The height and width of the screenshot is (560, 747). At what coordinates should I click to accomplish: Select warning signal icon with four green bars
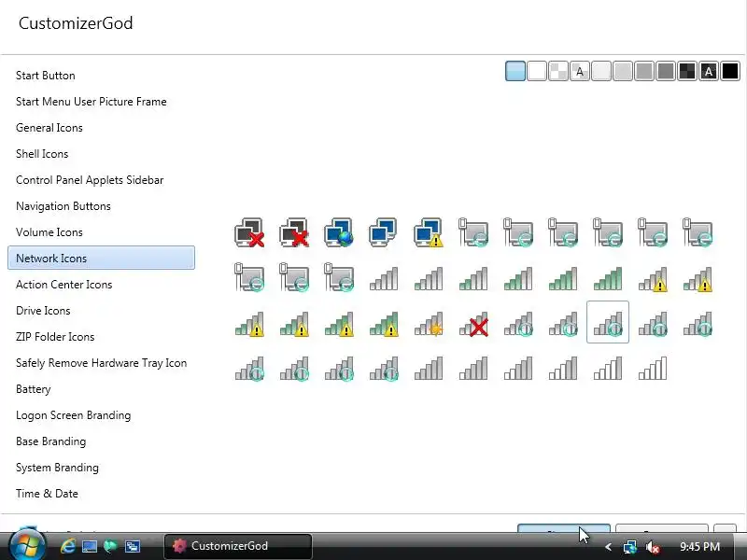[x=339, y=323]
